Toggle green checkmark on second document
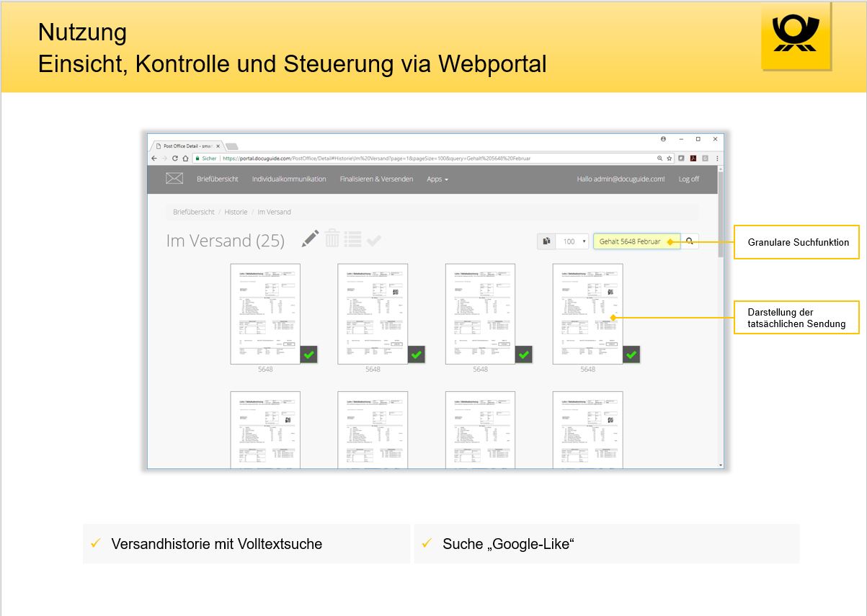The width and height of the screenshot is (867, 616). click(417, 354)
